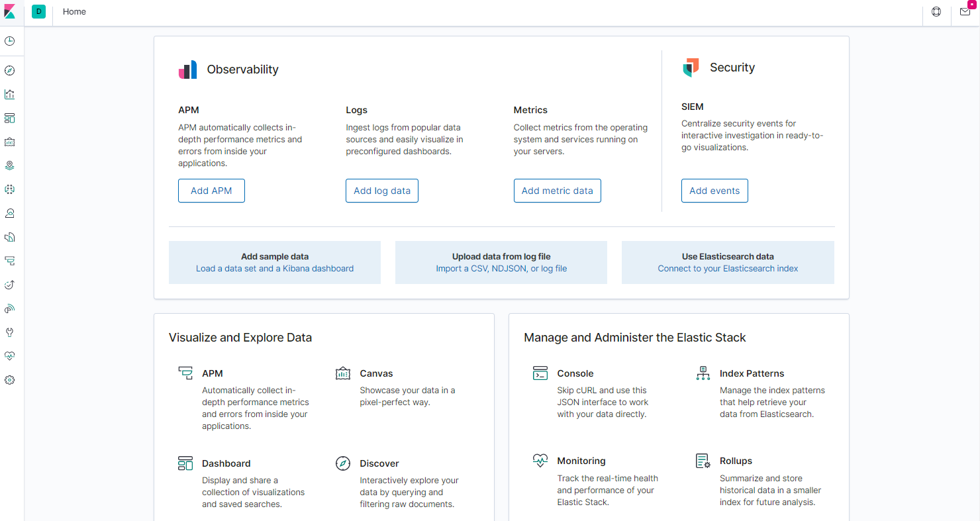Open the Help menu in the header
The height and width of the screenshot is (521, 980).
[x=936, y=12]
